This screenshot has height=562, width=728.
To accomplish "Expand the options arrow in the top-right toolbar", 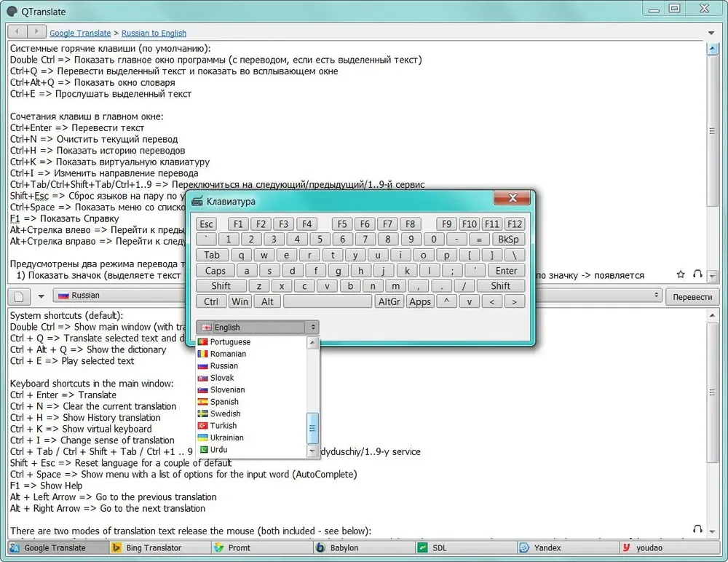I will click(x=711, y=33).
